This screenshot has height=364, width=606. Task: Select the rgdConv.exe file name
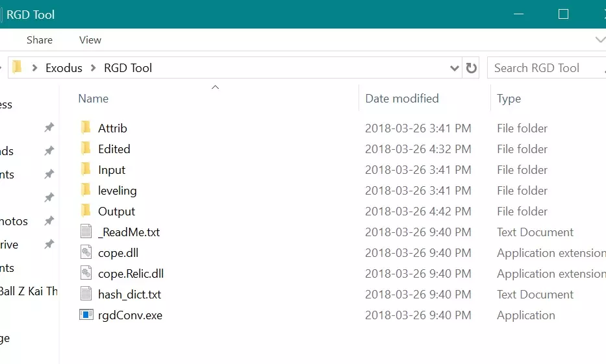pyautogui.click(x=130, y=315)
